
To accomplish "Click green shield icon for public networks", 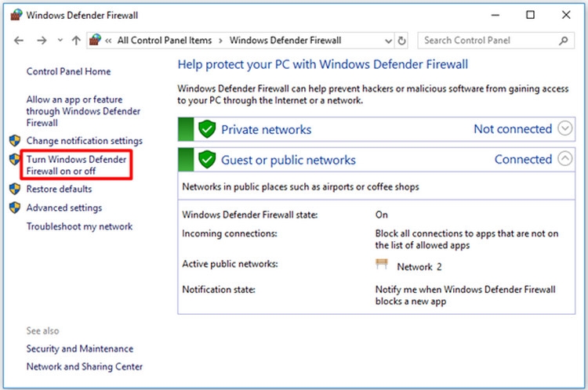I will (207, 160).
